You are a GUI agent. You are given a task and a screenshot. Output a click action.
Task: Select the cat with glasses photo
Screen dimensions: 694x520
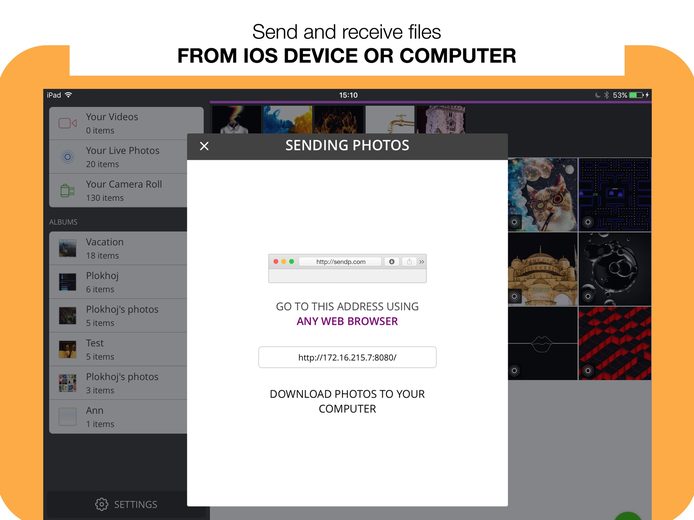pyautogui.click(x=543, y=194)
